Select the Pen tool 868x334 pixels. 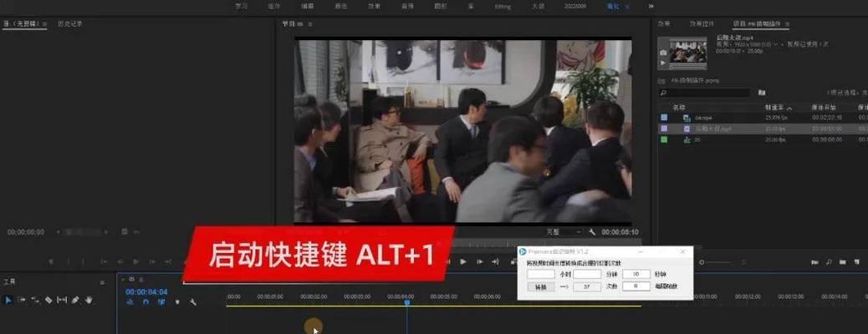point(75,300)
